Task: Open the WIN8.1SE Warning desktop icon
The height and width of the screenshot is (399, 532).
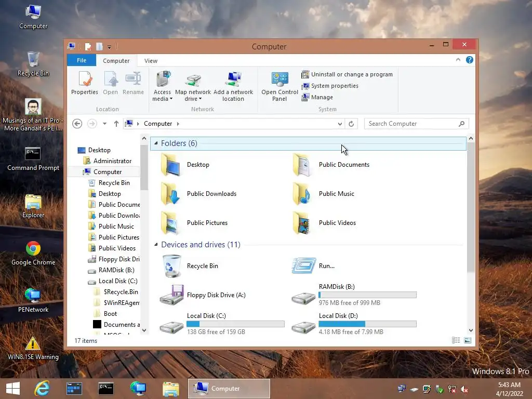Action: pyautogui.click(x=33, y=348)
